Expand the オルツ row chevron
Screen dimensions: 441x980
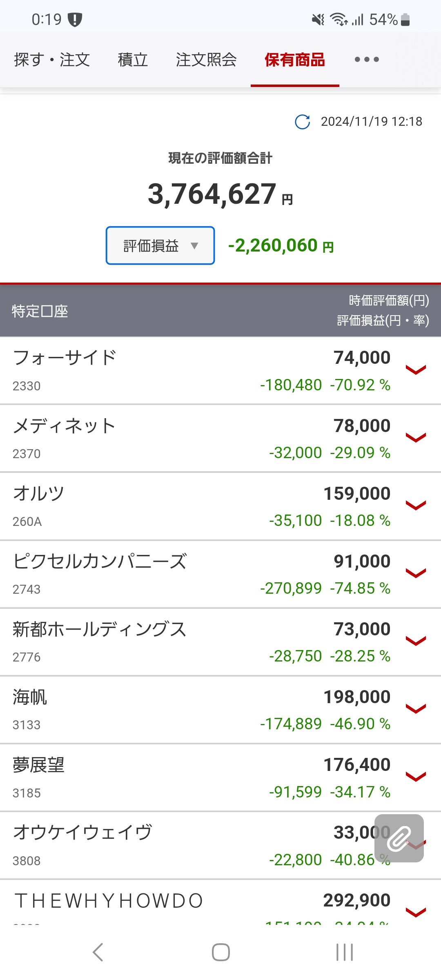click(416, 506)
